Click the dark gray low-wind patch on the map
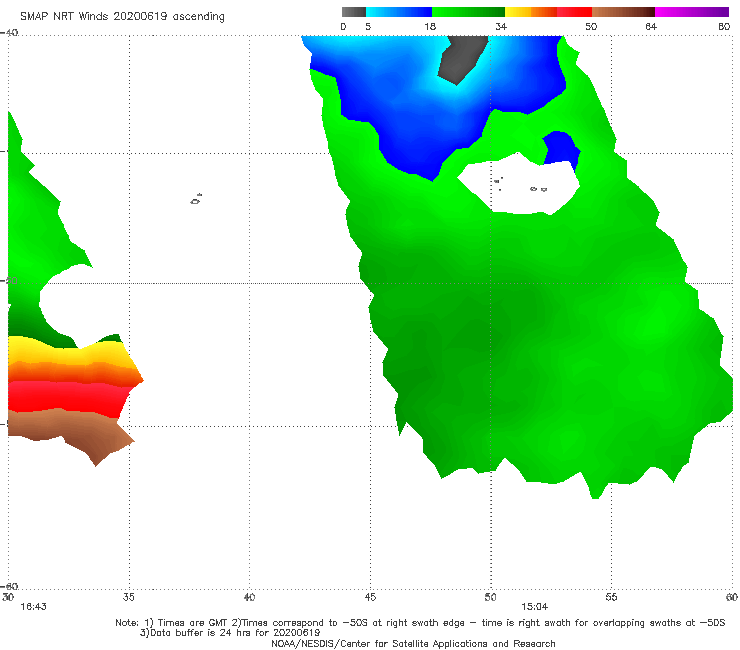 (x=462, y=59)
